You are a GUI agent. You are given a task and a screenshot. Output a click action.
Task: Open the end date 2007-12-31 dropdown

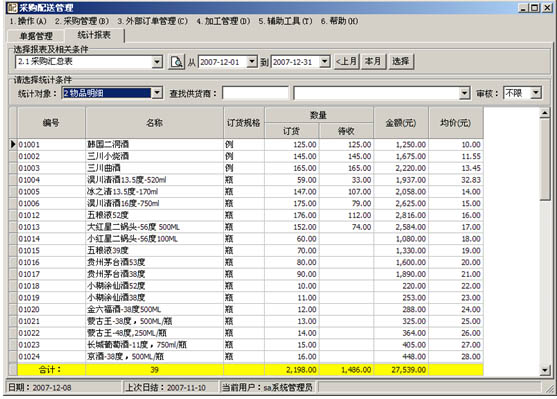click(325, 62)
